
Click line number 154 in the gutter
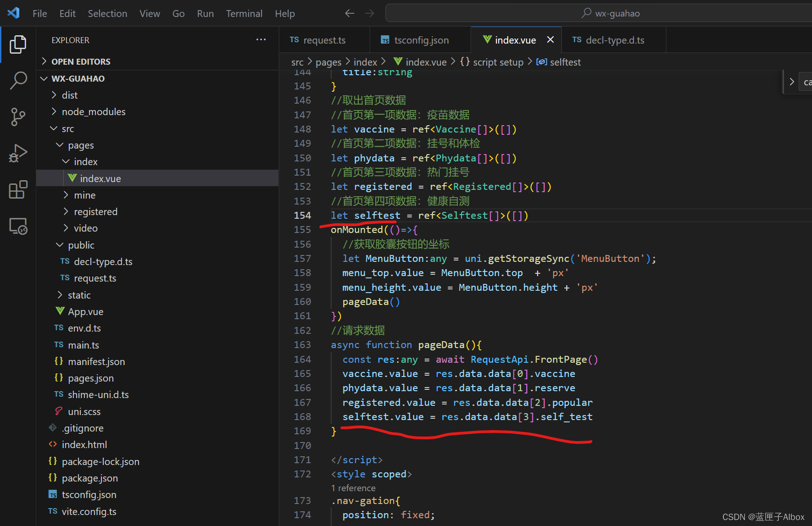302,215
